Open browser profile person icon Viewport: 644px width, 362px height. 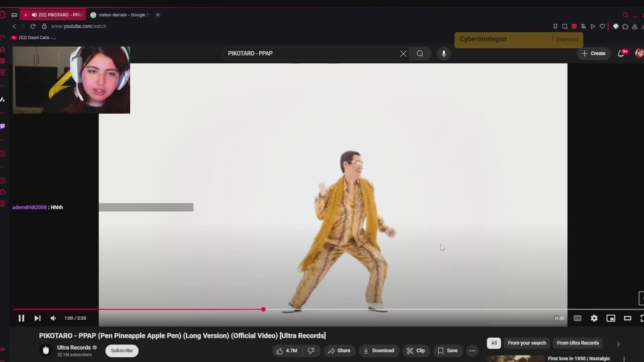click(x=634, y=26)
